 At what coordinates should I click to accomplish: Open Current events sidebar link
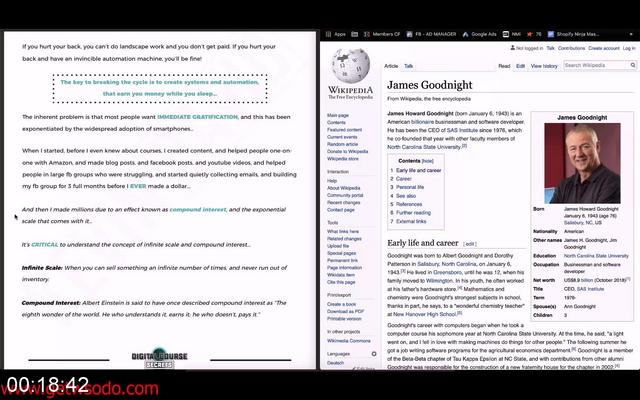(342, 137)
